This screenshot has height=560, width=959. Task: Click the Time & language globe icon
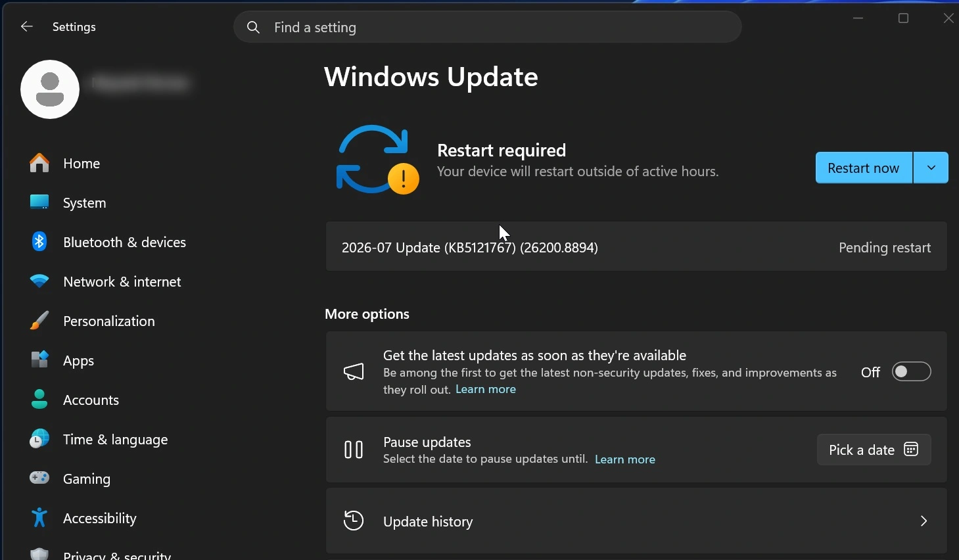tap(39, 439)
